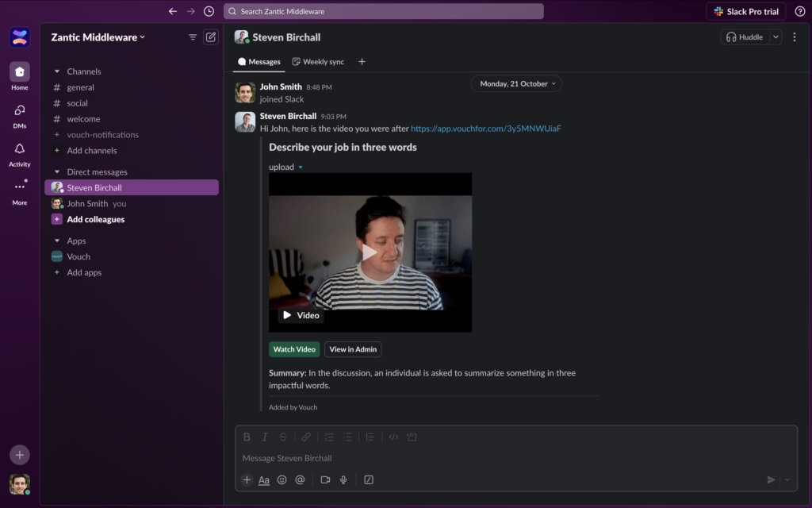Toggle inline code formatting
Viewport: 812px width, 508px height.
point(393,437)
